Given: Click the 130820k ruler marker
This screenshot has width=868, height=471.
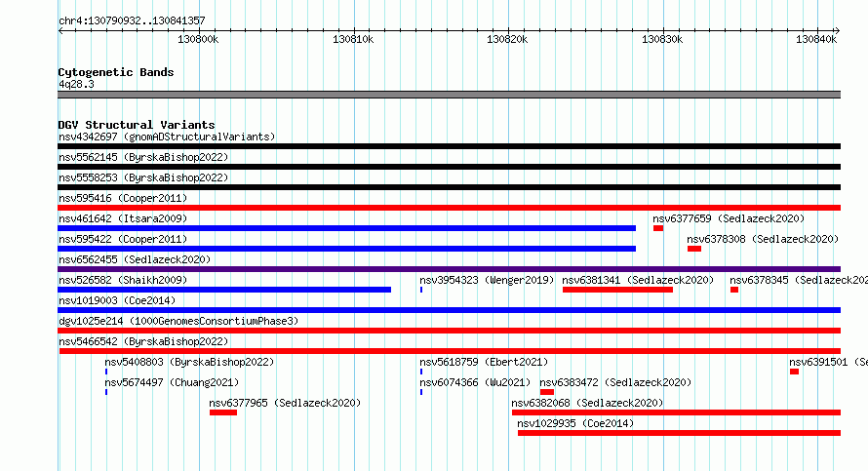Looking at the screenshot, I should tap(507, 39).
